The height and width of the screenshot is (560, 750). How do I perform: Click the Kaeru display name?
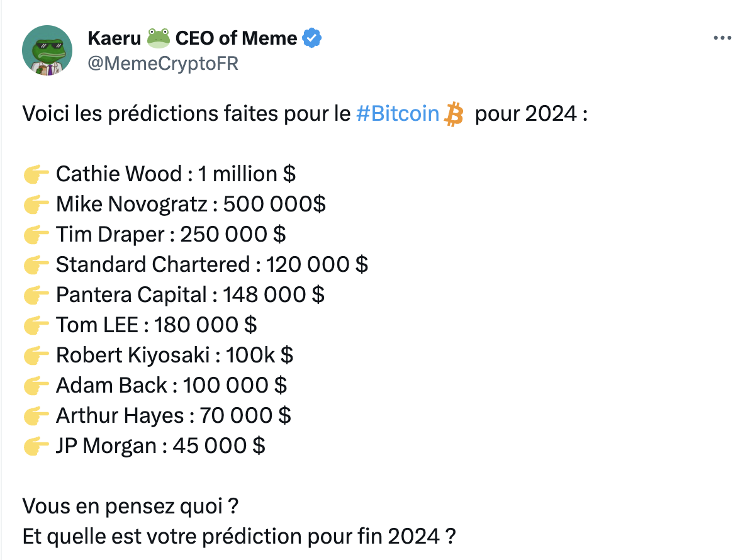coord(115,38)
